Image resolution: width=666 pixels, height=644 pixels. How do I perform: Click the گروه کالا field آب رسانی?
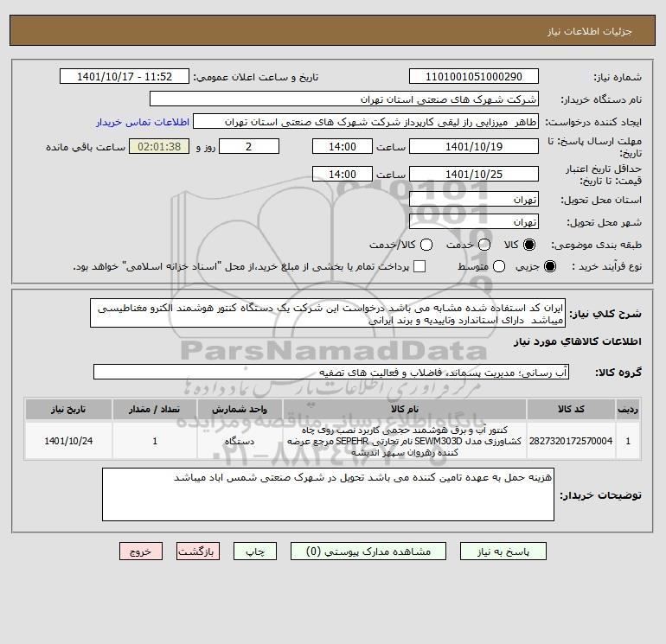[x=331, y=372]
